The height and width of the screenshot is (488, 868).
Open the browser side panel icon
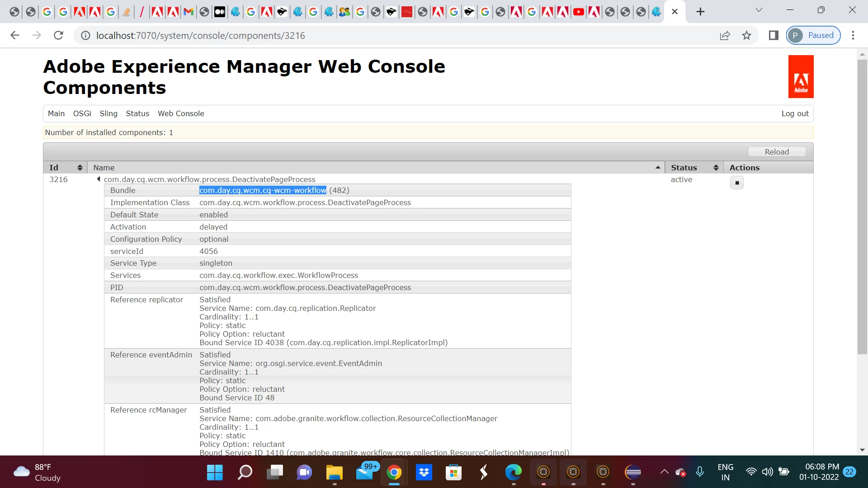774,35
